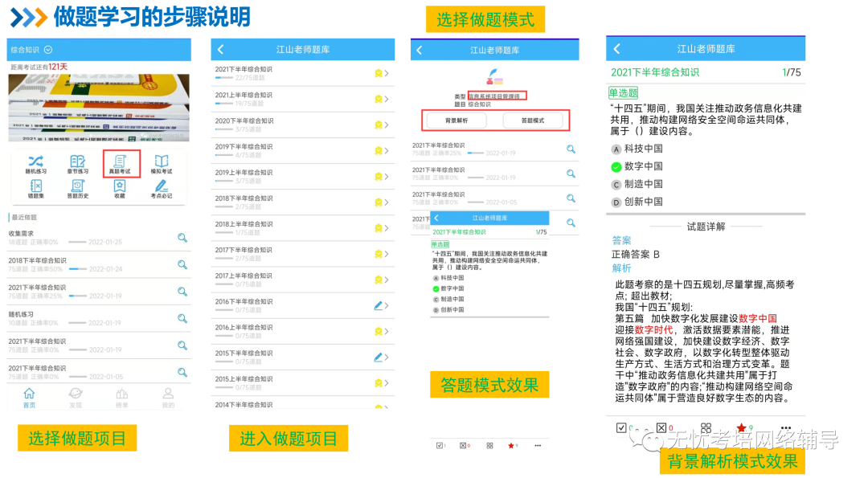Open the three-dot more icon in detail screen
Image resolution: width=868 pixels, height=478 pixels.
pos(785,427)
